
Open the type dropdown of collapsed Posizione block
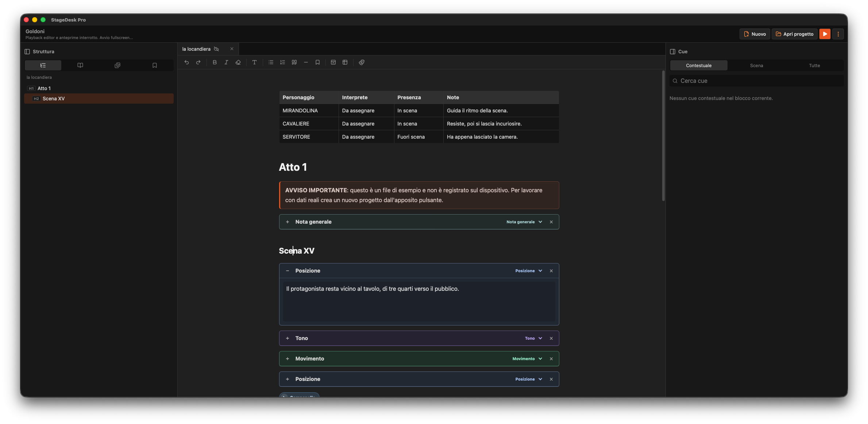(529, 379)
